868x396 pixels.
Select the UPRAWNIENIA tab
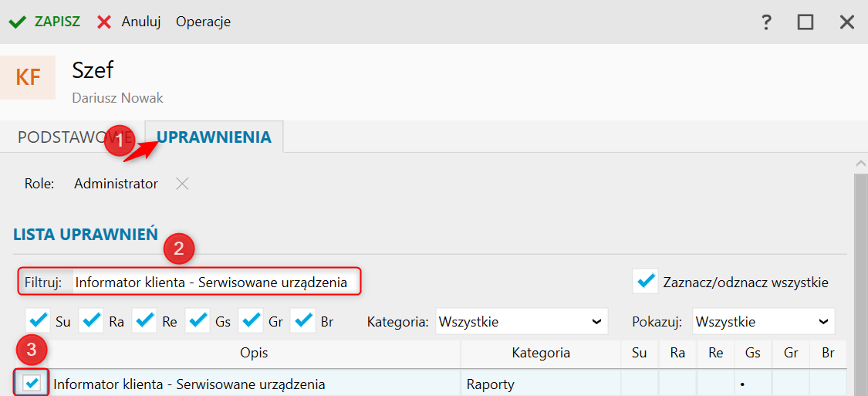pyautogui.click(x=214, y=137)
